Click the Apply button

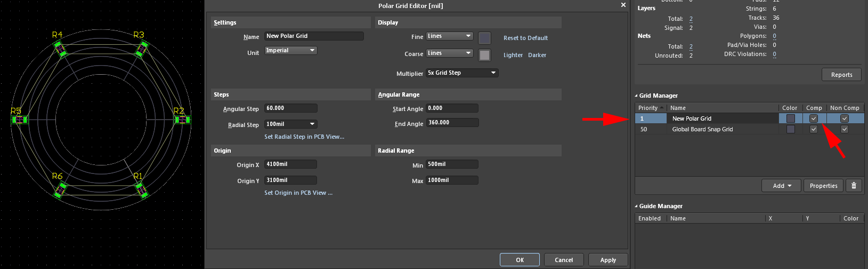click(608, 260)
